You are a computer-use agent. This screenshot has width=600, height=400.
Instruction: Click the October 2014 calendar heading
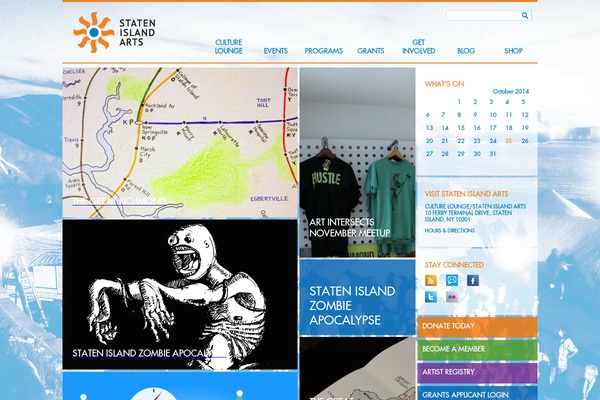[x=510, y=91]
